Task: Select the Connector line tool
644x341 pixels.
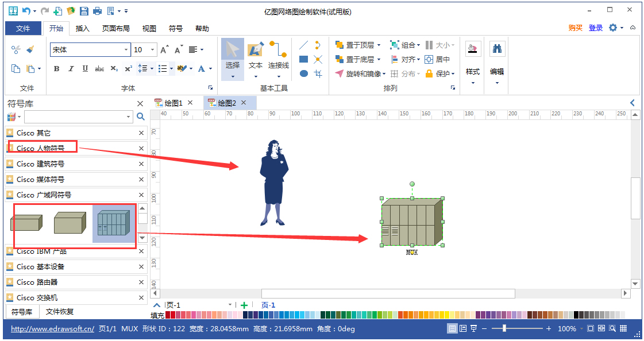Action: (279, 59)
